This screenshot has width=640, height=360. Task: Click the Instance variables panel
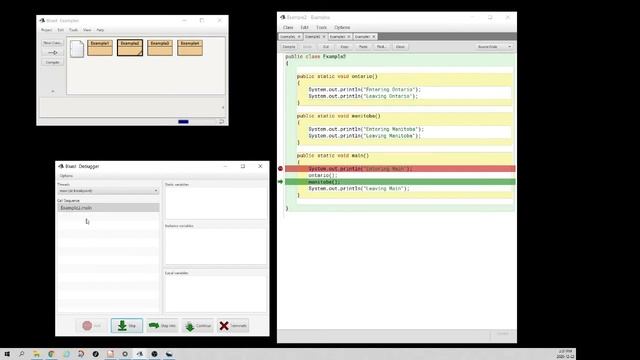point(215,246)
